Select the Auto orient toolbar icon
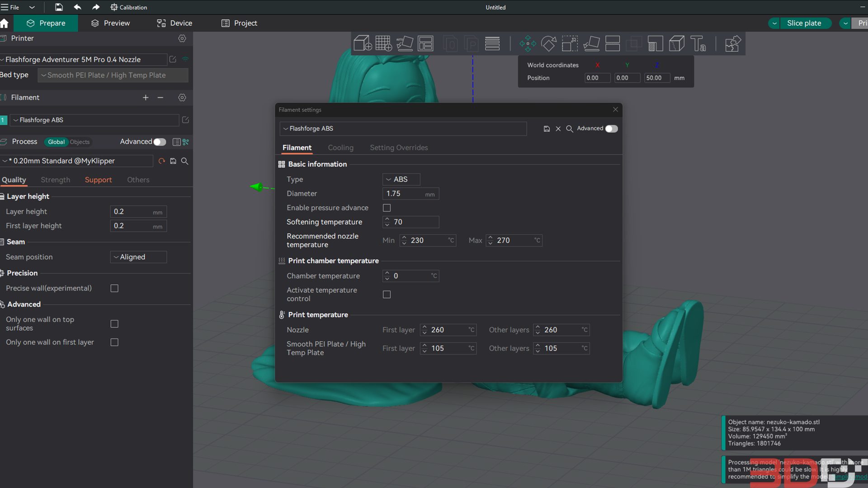The width and height of the screenshot is (868, 488). [x=405, y=43]
